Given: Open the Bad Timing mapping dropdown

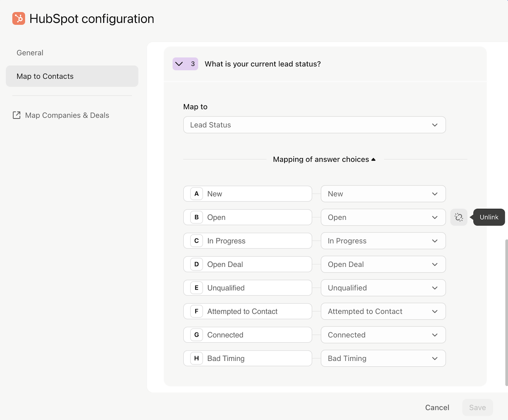Looking at the screenshot, I should [383, 358].
